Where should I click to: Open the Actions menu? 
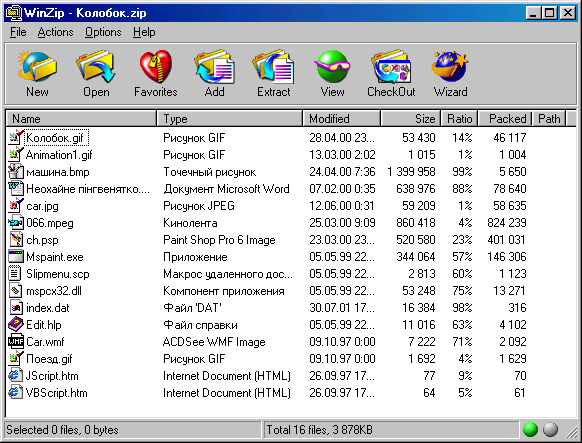click(55, 32)
